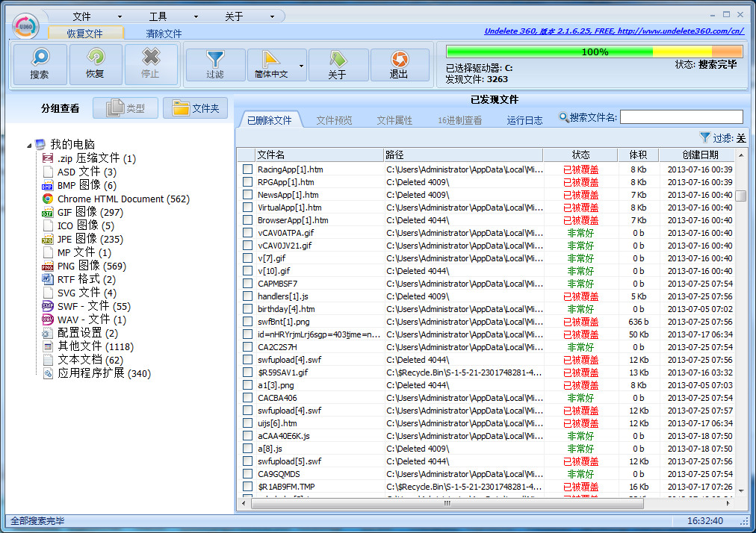756x533 pixels.
Task: Select checkbox for handlers[1].js
Action: [x=247, y=296]
